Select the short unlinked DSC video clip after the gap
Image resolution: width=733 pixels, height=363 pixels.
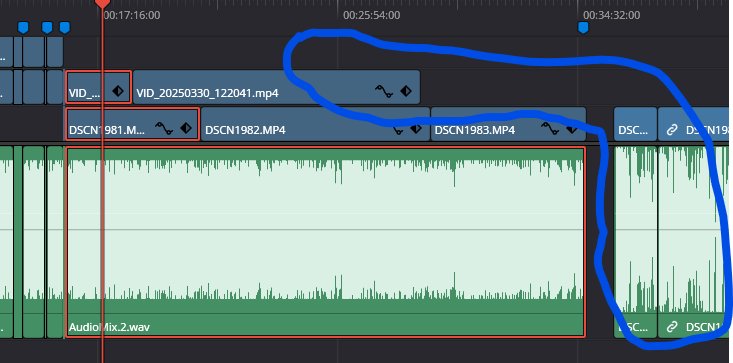point(635,124)
